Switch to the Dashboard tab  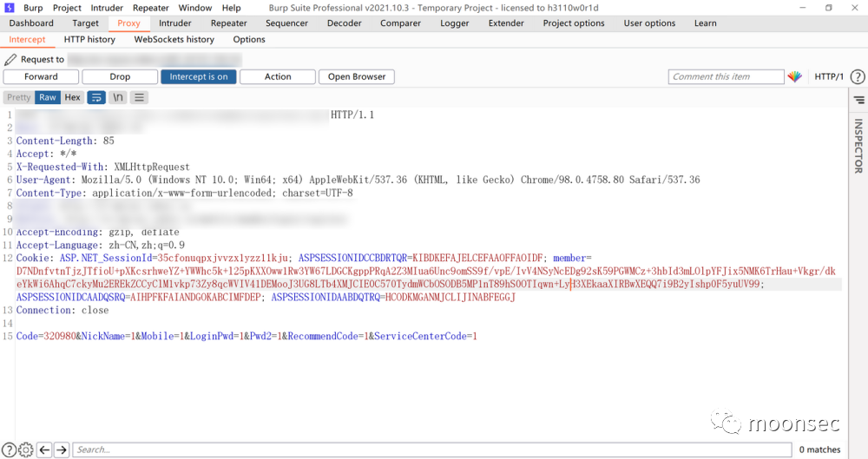[x=31, y=23]
